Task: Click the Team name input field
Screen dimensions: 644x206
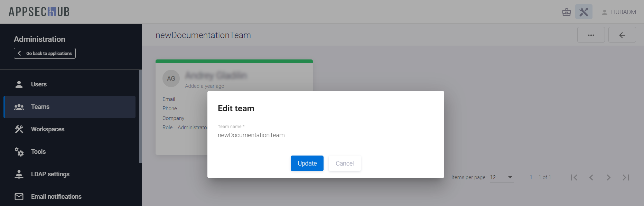Action: tap(325, 135)
